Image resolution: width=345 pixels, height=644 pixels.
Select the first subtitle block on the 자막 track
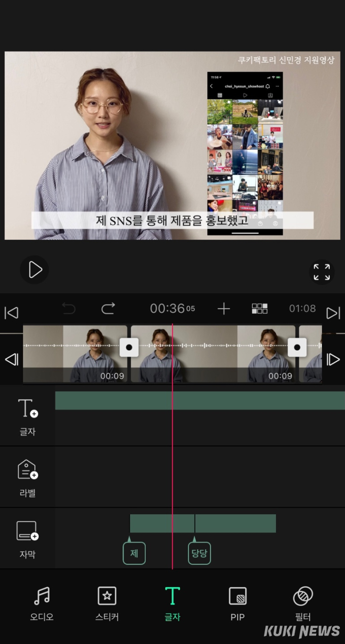pos(162,523)
